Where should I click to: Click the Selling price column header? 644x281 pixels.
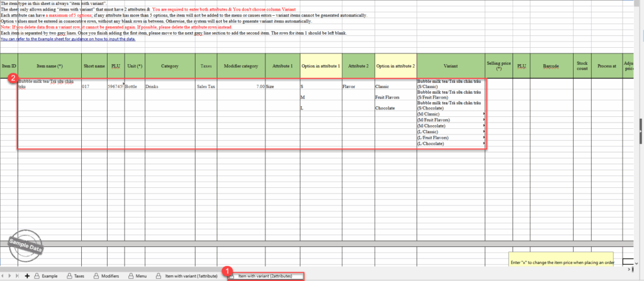(497, 65)
